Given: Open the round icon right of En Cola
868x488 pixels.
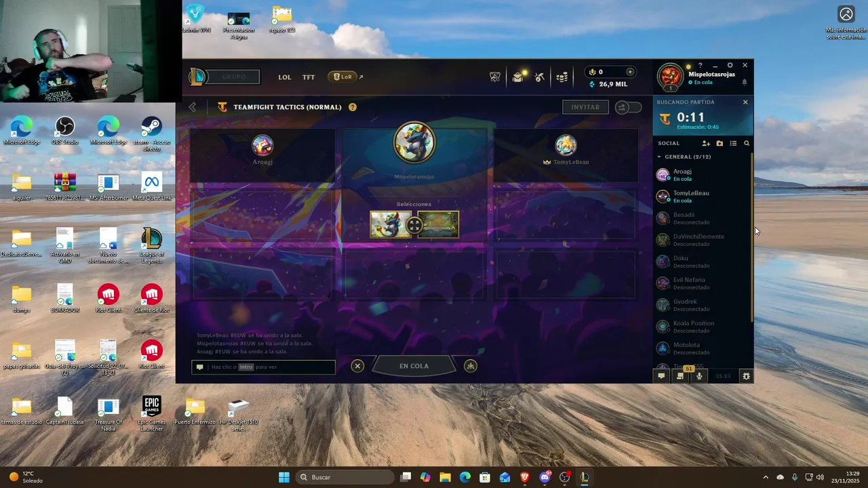Looking at the screenshot, I should pos(471,366).
